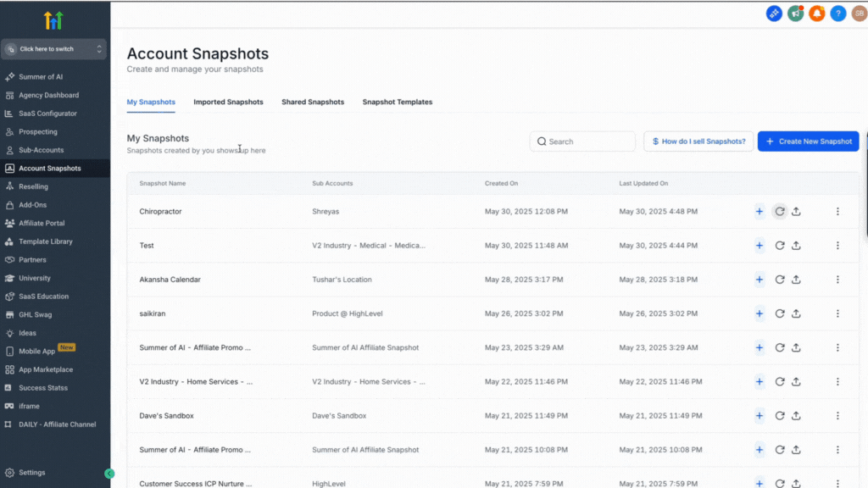Refresh the Chiropractor snapshot
The width and height of the screenshot is (868, 488).
pos(780,211)
